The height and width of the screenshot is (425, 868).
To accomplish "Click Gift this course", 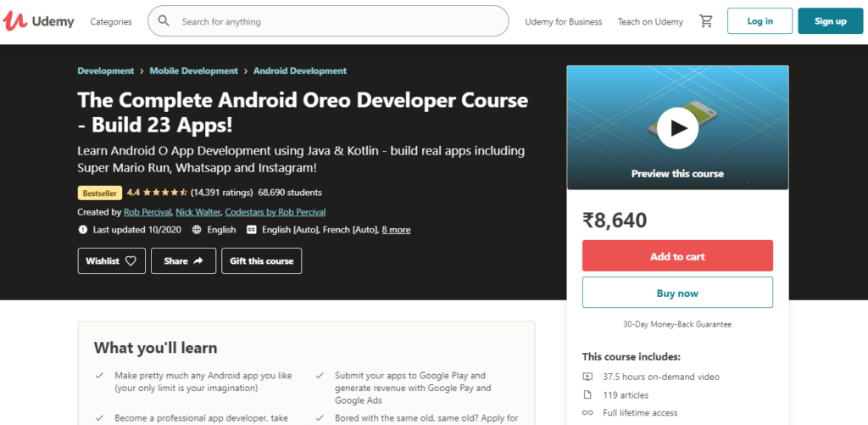I will pos(261,261).
